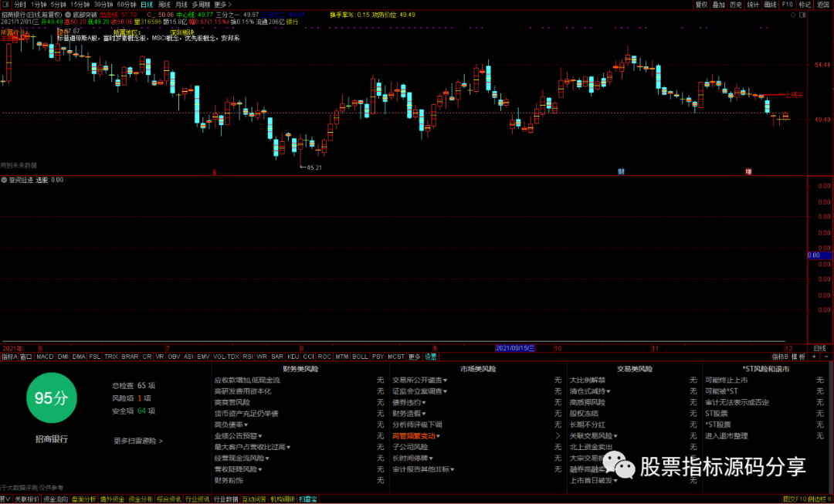Switch to the 月线 monthly chart

pos(181,5)
